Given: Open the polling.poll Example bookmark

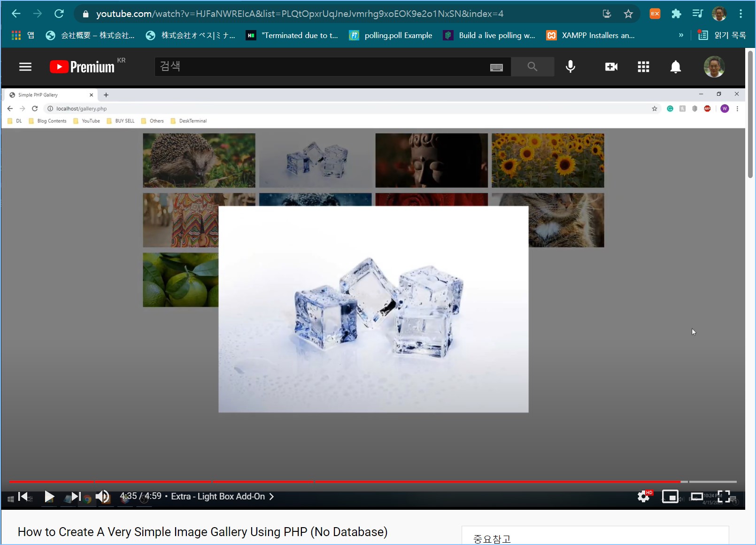Looking at the screenshot, I should pos(391,35).
